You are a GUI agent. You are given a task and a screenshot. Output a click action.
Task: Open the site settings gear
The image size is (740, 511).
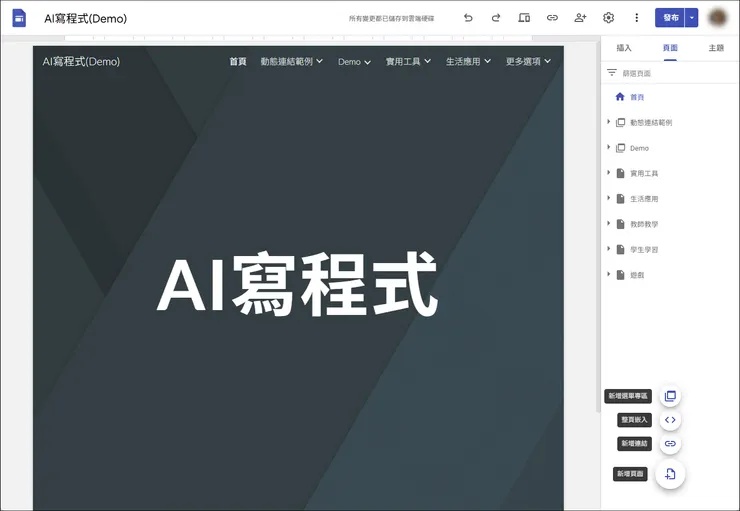coord(608,18)
